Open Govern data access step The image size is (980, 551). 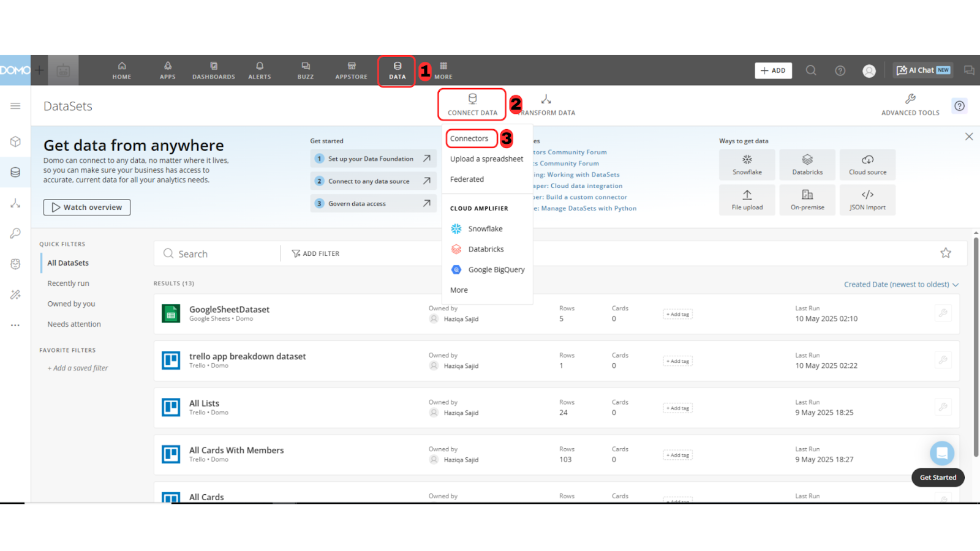[x=373, y=204]
